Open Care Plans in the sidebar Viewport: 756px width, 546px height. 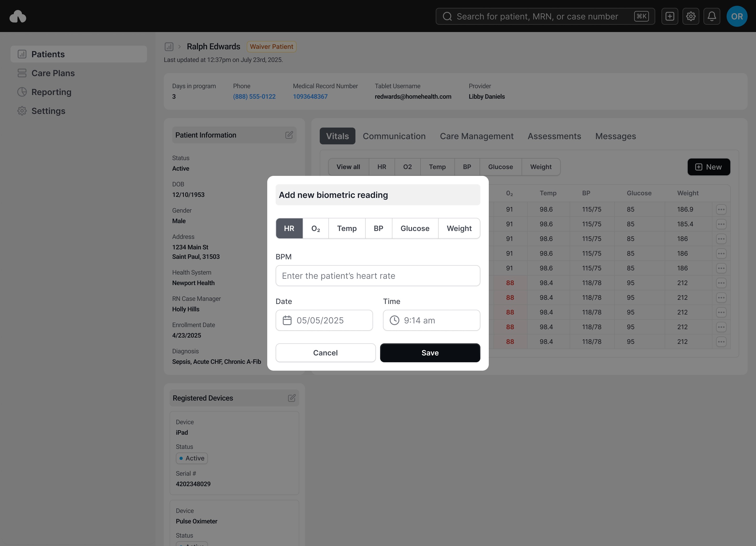(53, 73)
